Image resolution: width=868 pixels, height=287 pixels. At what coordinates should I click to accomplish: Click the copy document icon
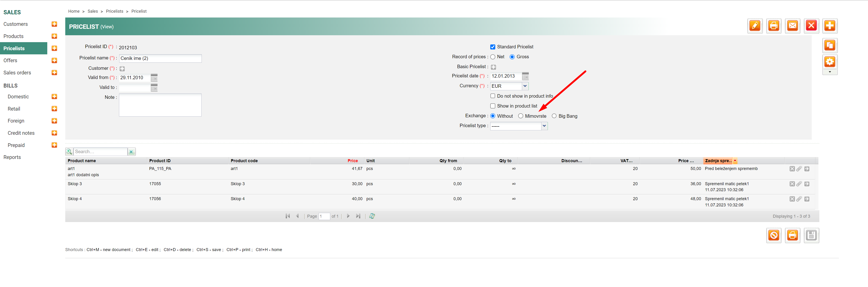829,45
